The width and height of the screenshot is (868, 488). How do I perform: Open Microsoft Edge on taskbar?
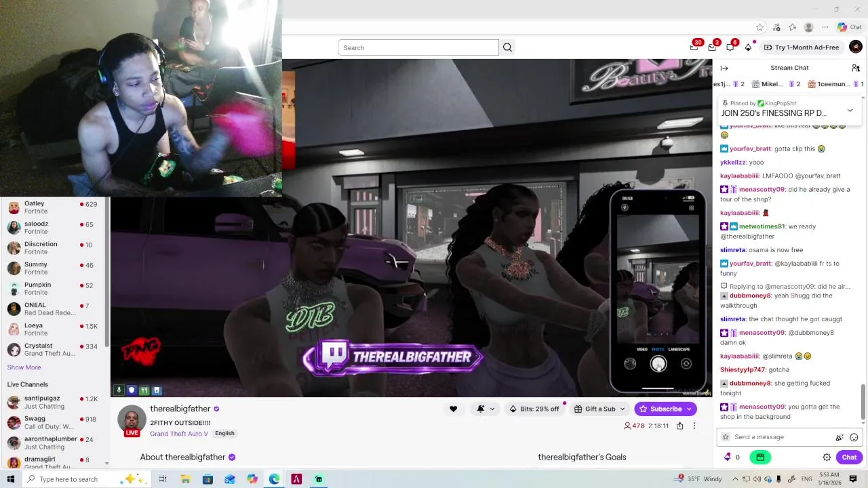274,479
